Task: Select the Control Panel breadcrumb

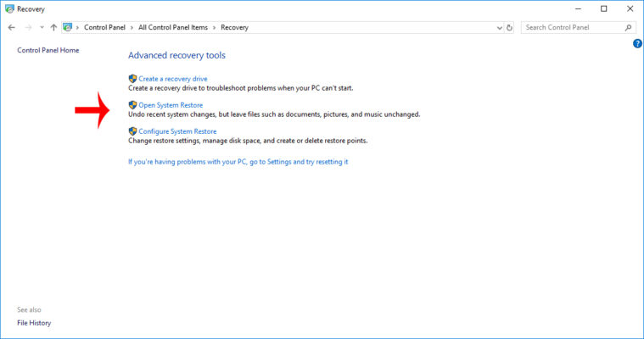Action: pyautogui.click(x=104, y=27)
